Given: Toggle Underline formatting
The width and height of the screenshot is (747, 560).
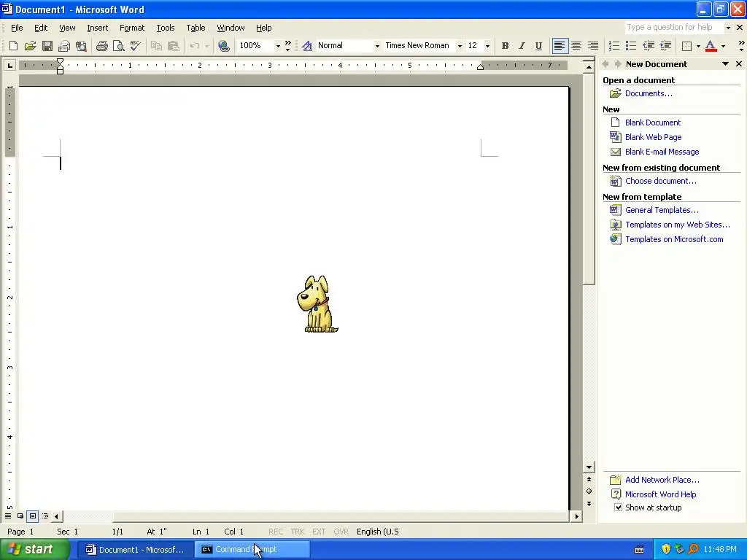Looking at the screenshot, I should (538, 46).
